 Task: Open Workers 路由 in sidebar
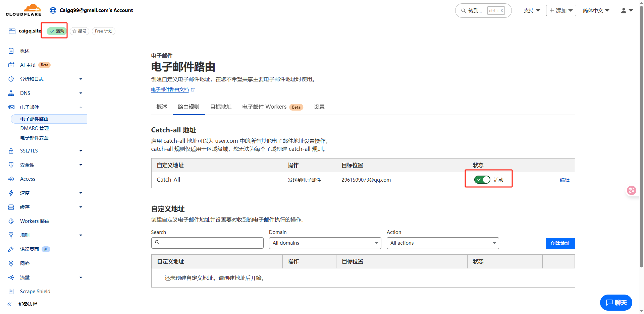pyautogui.click(x=35, y=221)
